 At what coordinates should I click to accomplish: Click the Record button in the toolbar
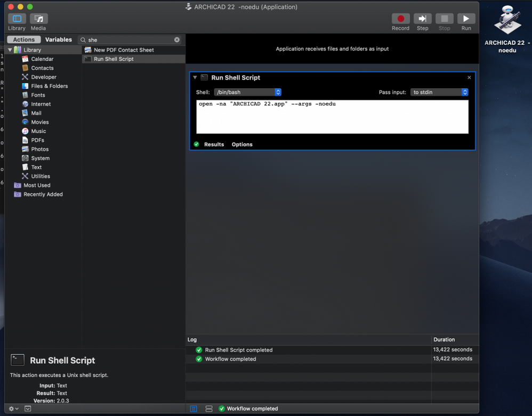400,19
